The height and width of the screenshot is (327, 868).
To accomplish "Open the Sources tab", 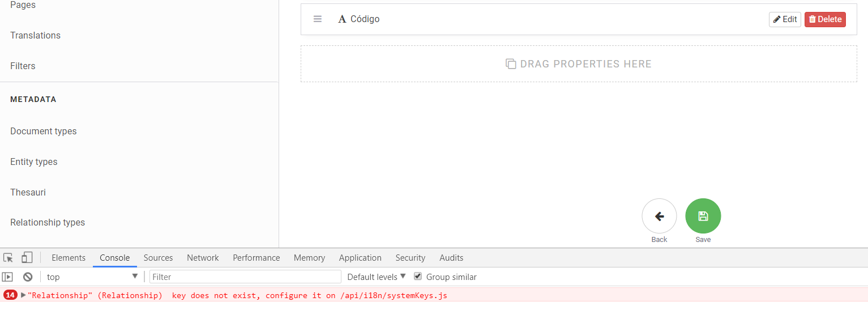I will [158, 258].
